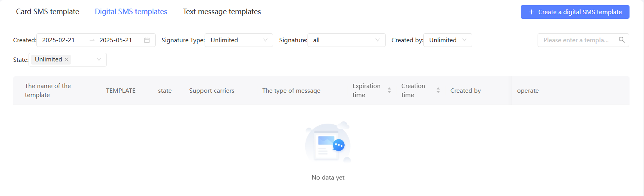Click the arrow between the two dates

(x=92, y=40)
